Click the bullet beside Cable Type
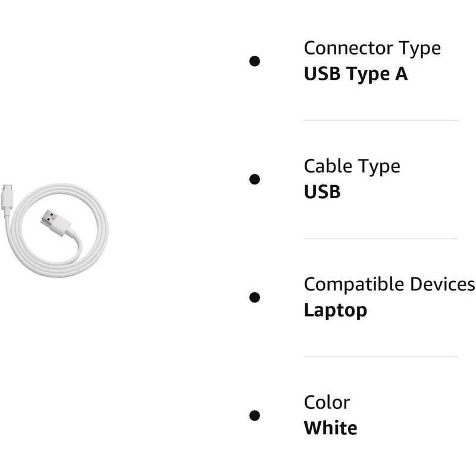 255,179
